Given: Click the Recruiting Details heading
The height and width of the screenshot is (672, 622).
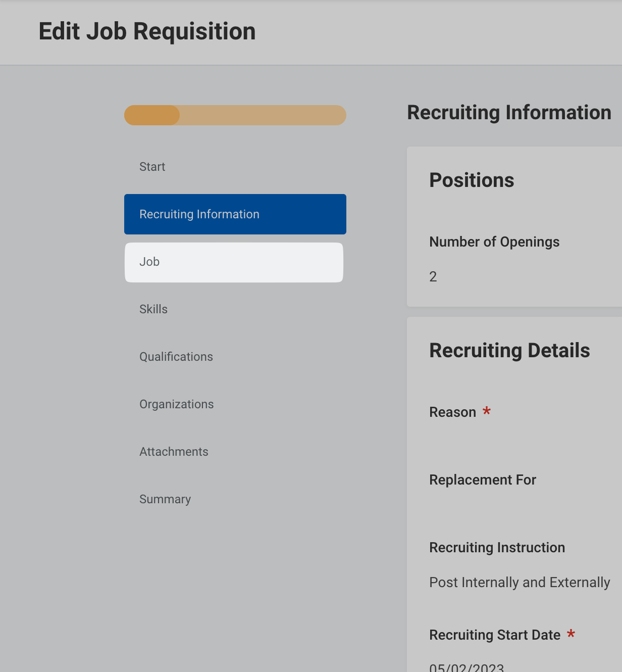Looking at the screenshot, I should [x=509, y=351].
